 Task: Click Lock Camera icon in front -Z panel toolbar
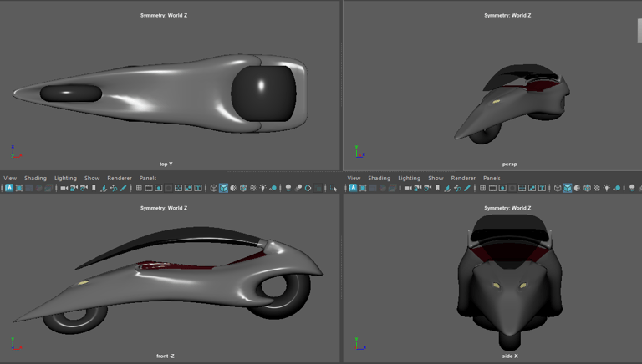pos(74,188)
